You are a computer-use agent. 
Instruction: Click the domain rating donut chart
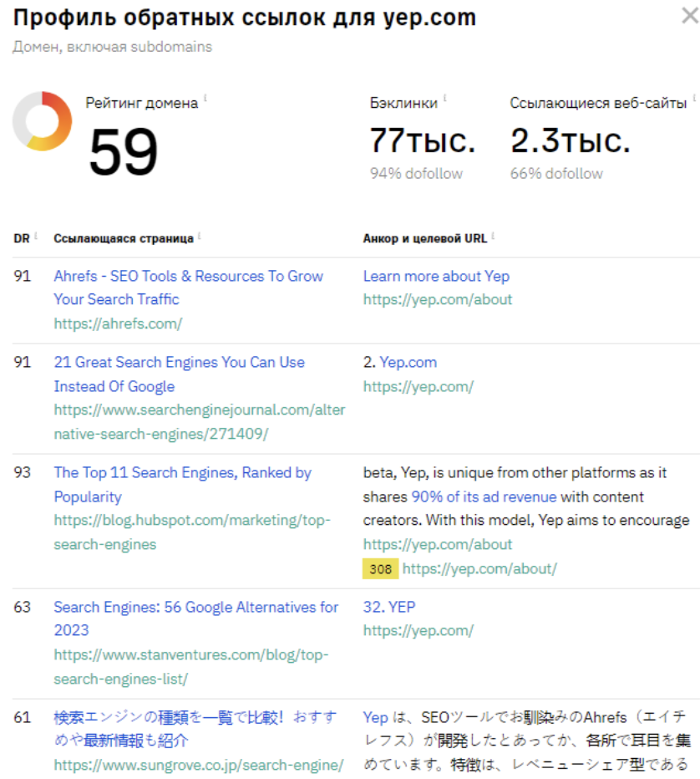point(43,120)
